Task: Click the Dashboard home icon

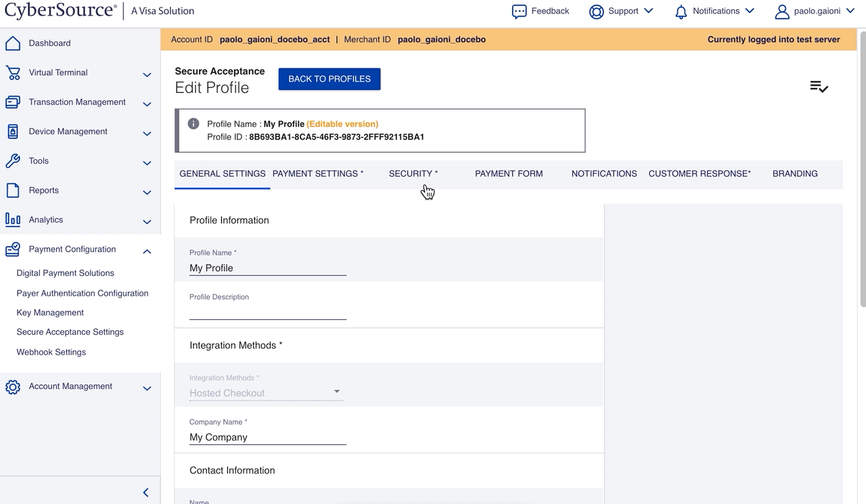Action: pyautogui.click(x=12, y=43)
